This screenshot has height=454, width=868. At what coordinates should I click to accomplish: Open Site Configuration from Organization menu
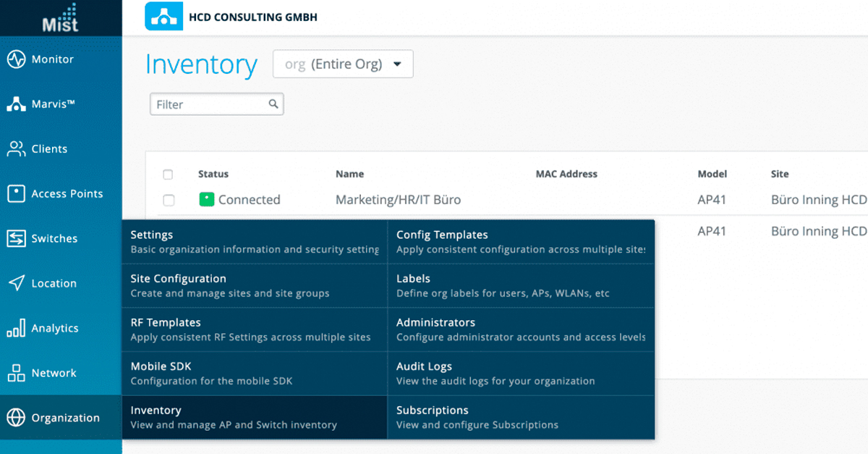tap(253, 285)
